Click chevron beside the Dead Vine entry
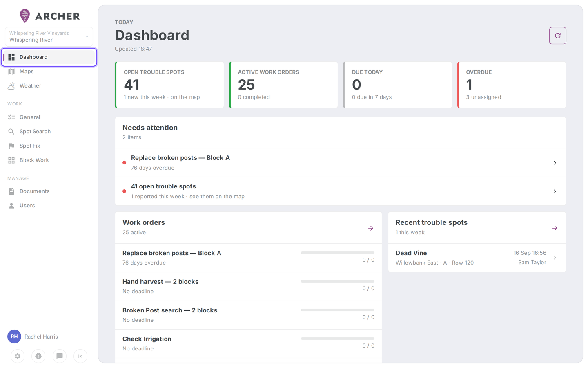This screenshot has width=588, height=368. tap(555, 258)
